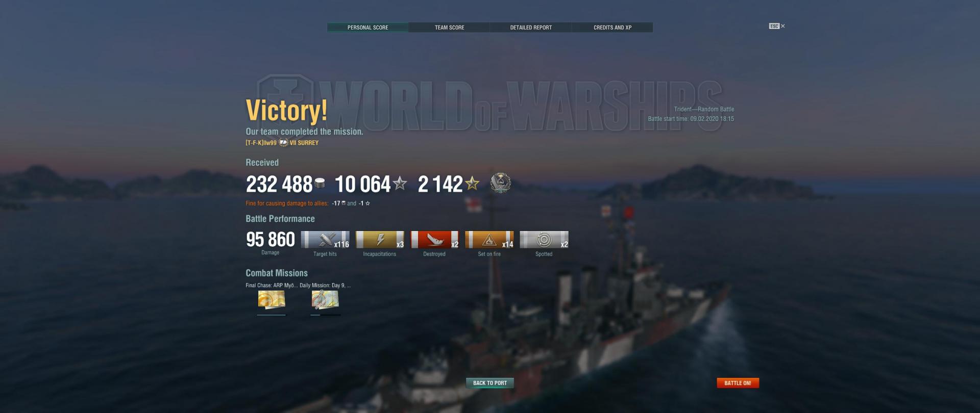This screenshot has width=980, height=413.
Task: Click the gold free XP star
Action: (x=472, y=183)
